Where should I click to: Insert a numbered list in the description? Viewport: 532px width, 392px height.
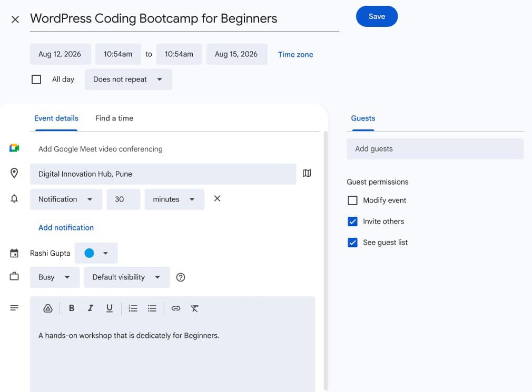point(133,308)
